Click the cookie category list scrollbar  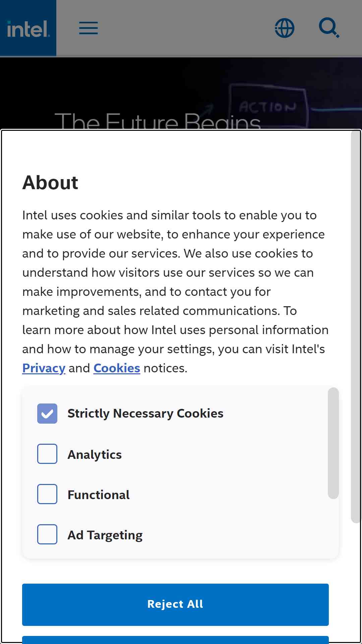click(333, 443)
